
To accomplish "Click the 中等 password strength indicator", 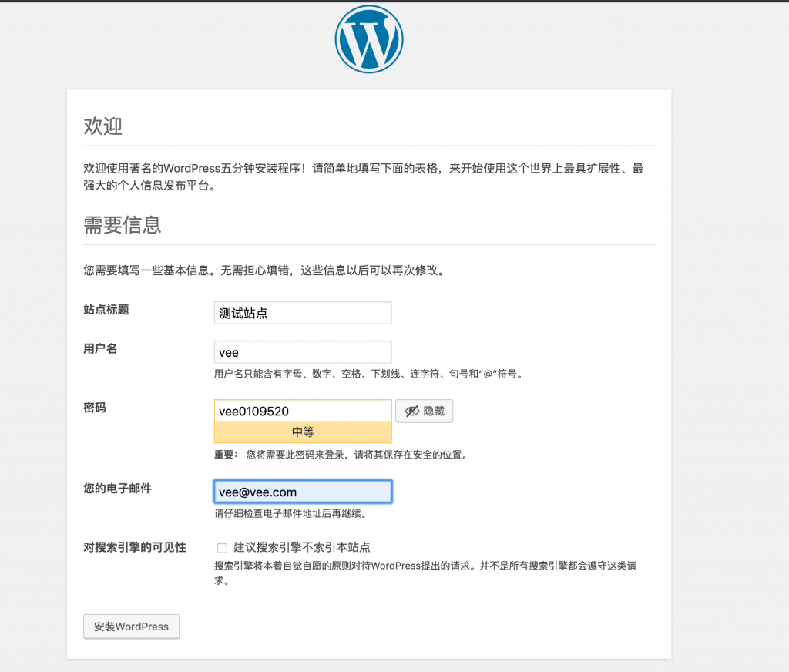I will pyautogui.click(x=303, y=432).
